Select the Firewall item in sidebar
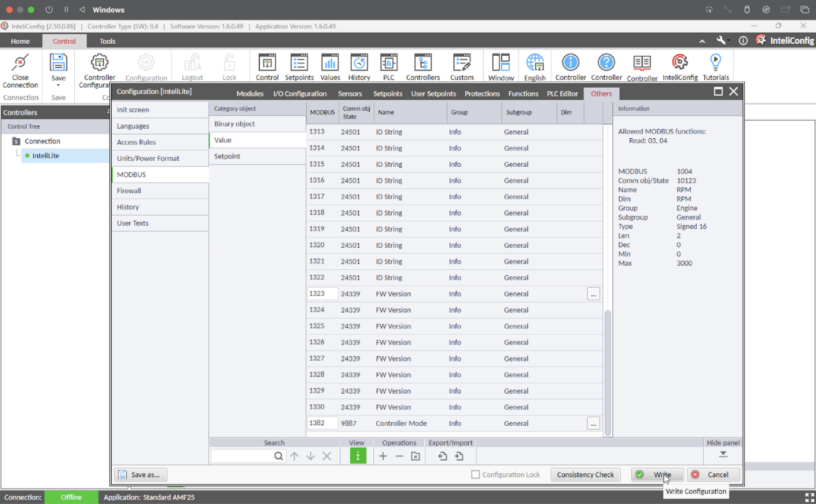Image resolution: width=816 pixels, height=504 pixels. click(x=129, y=191)
